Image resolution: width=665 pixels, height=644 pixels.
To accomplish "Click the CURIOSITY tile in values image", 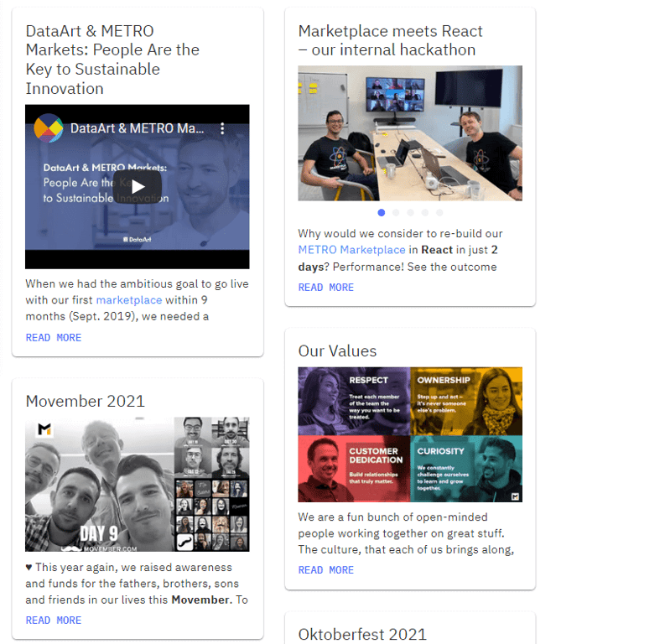I will [x=466, y=469].
